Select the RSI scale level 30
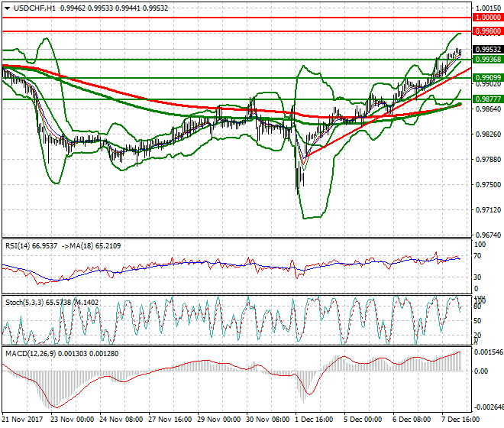The height and width of the screenshot is (428, 504). pos(477,277)
